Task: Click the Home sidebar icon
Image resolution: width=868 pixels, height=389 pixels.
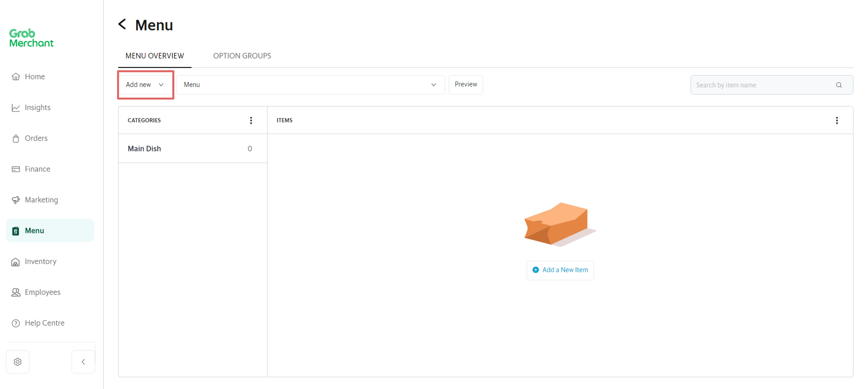Action: tap(16, 76)
